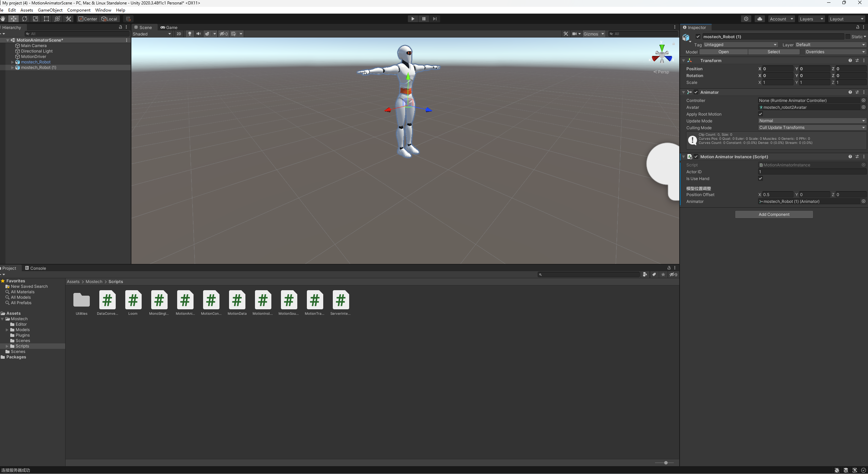
Task: Expand mostech_Robot (1) in Hierarchy
Action: click(x=13, y=68)
